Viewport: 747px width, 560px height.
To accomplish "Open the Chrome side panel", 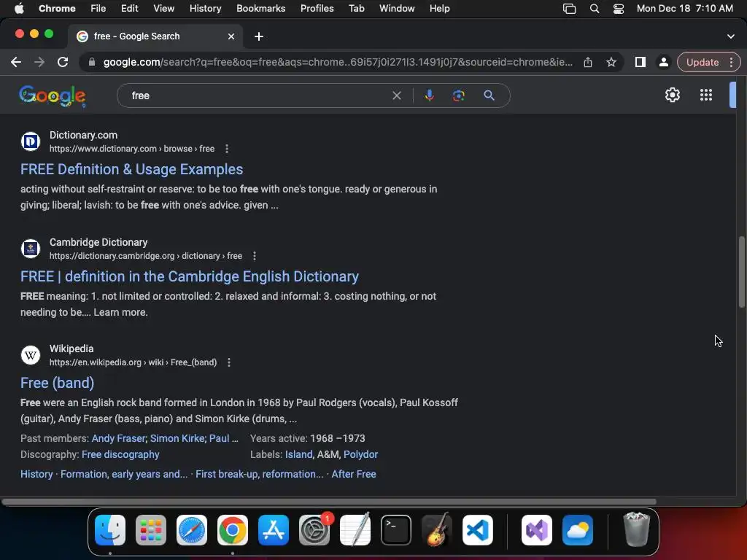I will click(x=640, y=62).
